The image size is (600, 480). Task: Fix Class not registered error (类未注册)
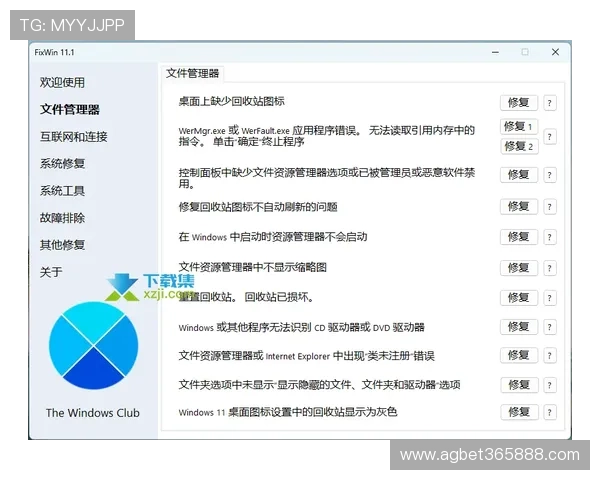tap(519, 355)
